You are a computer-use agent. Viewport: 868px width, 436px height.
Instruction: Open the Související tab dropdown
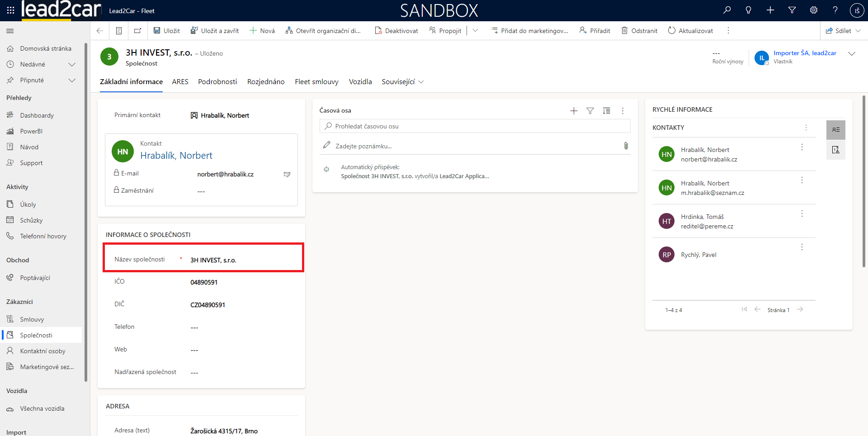click(x=402, y=82)
